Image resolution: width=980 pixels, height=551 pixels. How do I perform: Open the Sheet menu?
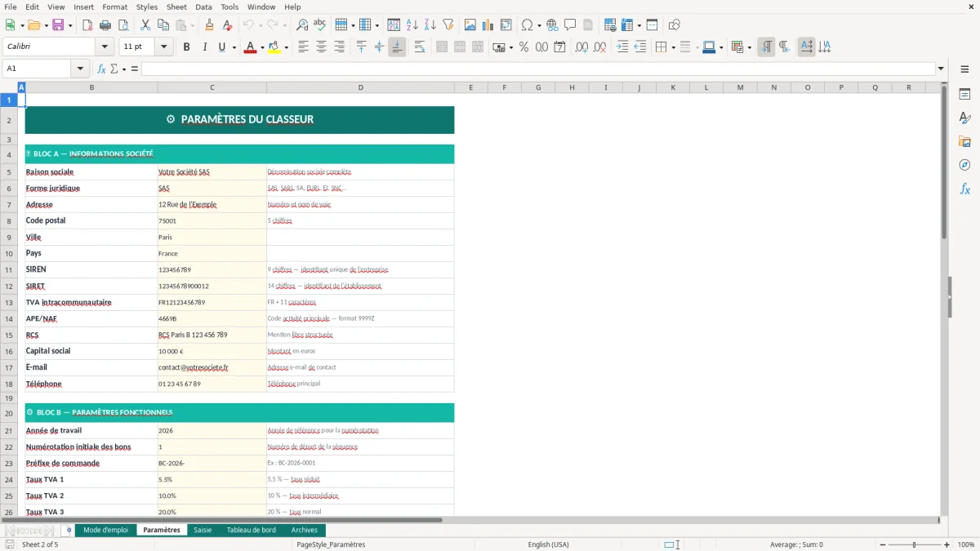(176, 7)
